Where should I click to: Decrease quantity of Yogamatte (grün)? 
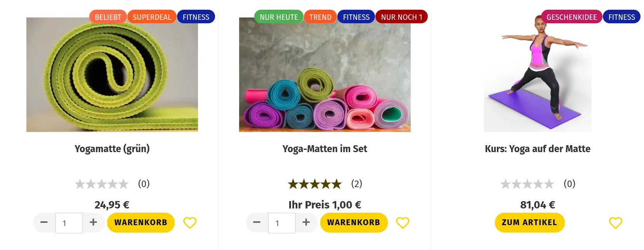(x=44, y=222)
